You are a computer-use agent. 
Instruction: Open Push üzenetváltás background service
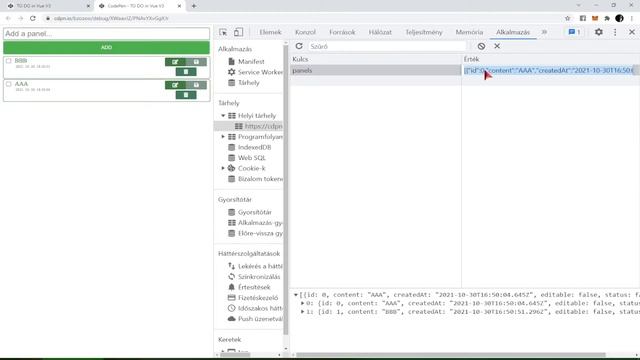click(x=256, y=319)
